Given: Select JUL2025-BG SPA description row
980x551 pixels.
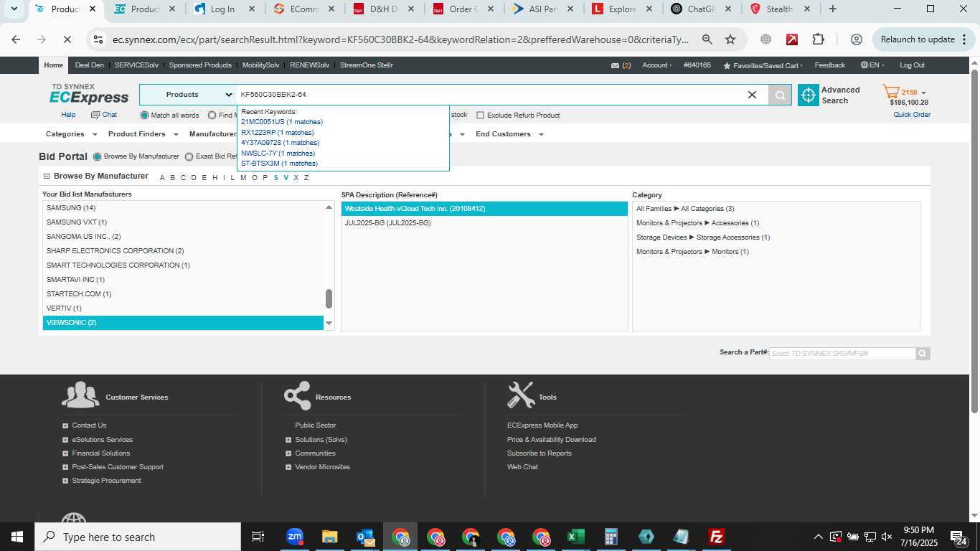Looking at the screenshot, I should [x=484, y=223].
